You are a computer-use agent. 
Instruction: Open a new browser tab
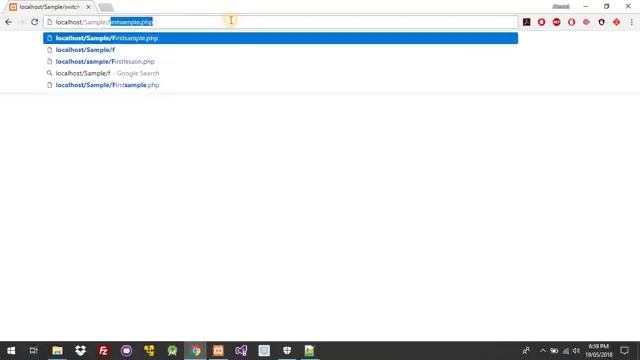tap(106, 7)
